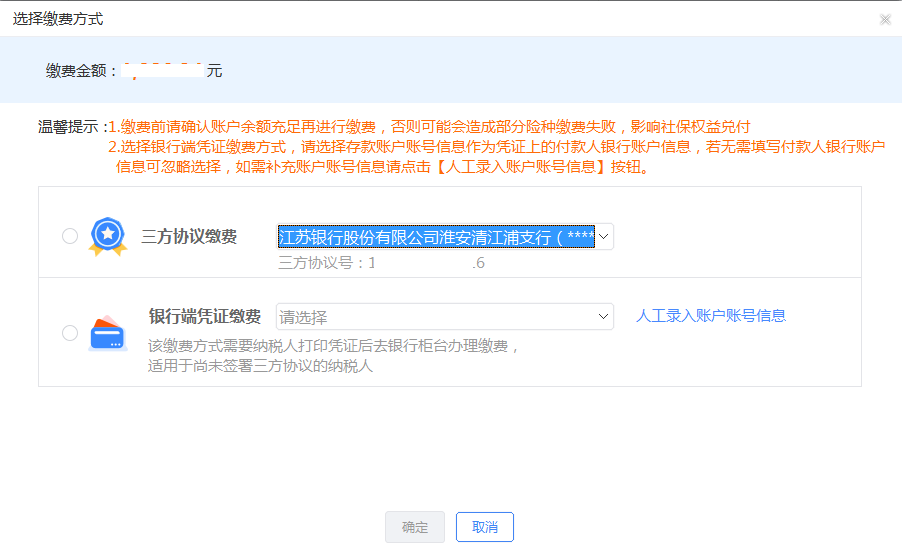Click the 三方协议缴费 label

click(x=189, y=236)
